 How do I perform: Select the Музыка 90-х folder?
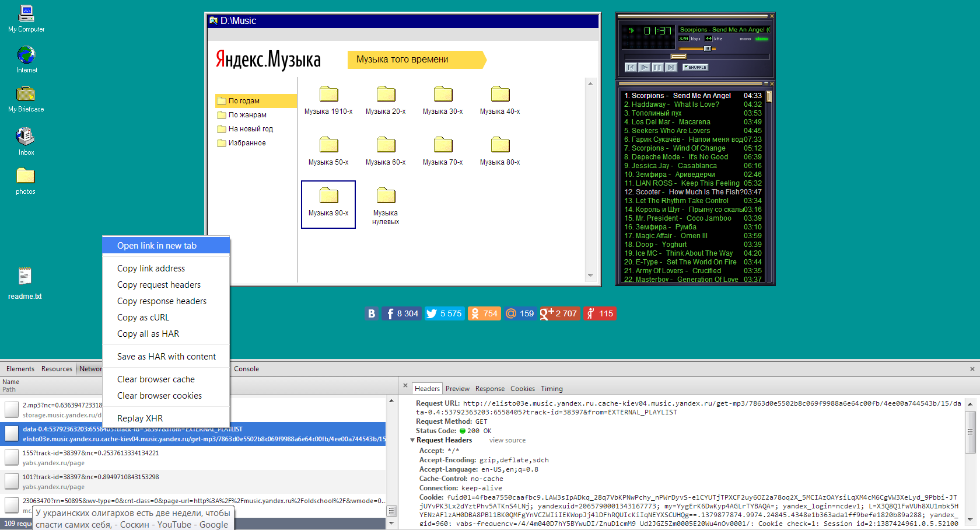click(328, 204)
